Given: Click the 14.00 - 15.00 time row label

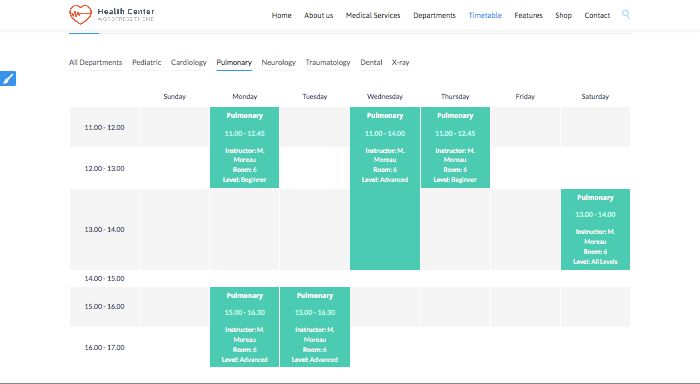Looking at the screenshot, I should point(104,278).
